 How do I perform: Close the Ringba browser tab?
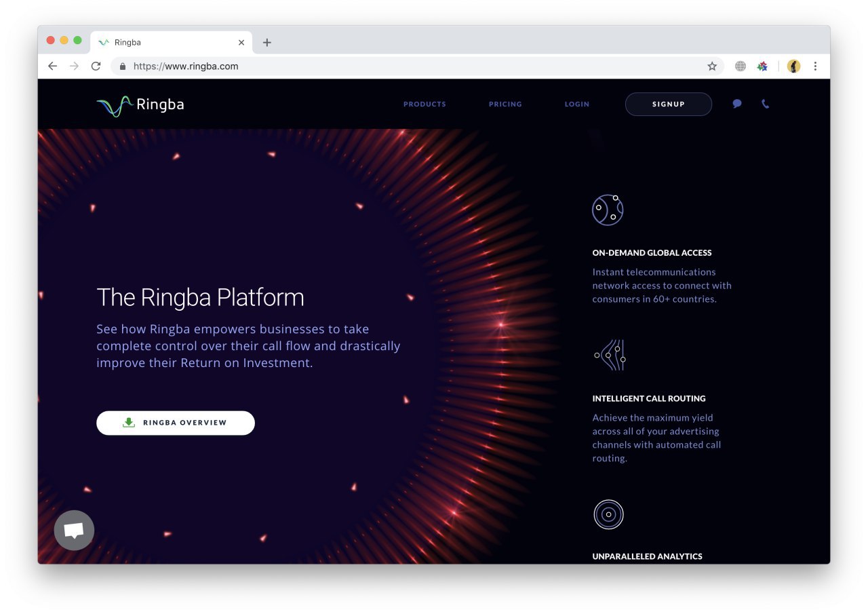point(241,42)
